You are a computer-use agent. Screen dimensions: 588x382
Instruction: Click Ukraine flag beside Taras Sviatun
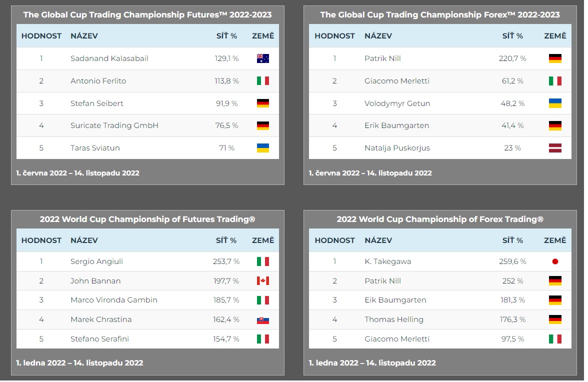[x=262, y=147]
